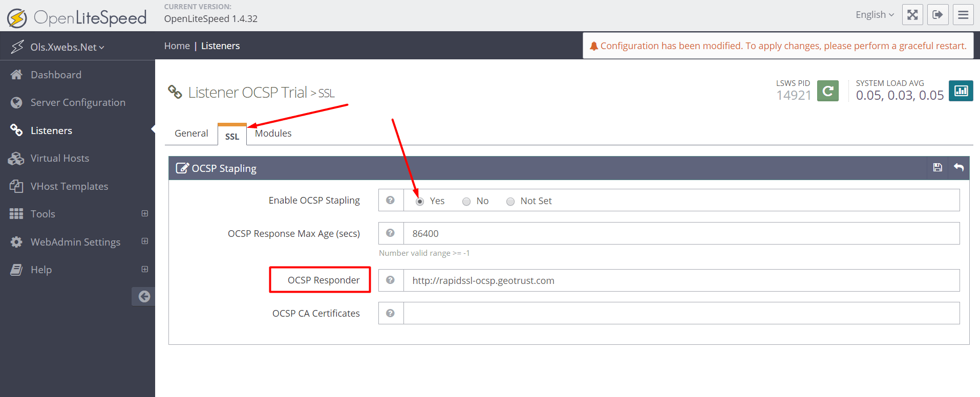980x397 pixels.
Task: Click the back arrow icon in OCSP Stapling header
Action: tap(959, 168)
